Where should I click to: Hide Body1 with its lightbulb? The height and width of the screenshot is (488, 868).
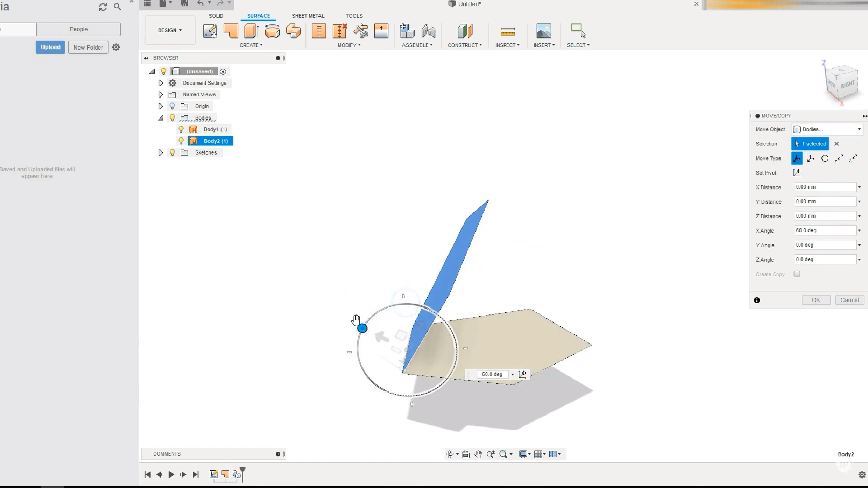point(181,129)
